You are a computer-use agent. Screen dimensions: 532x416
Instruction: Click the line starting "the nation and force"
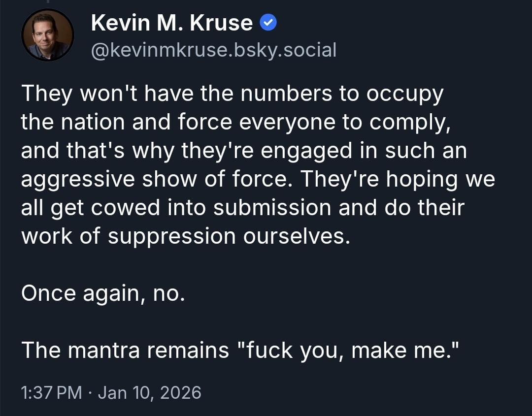coord(236,122)
